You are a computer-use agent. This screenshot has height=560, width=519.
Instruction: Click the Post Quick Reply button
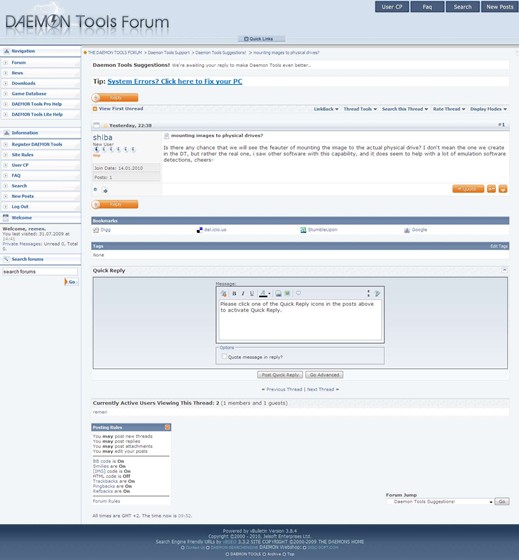click(x=280, y=375)
